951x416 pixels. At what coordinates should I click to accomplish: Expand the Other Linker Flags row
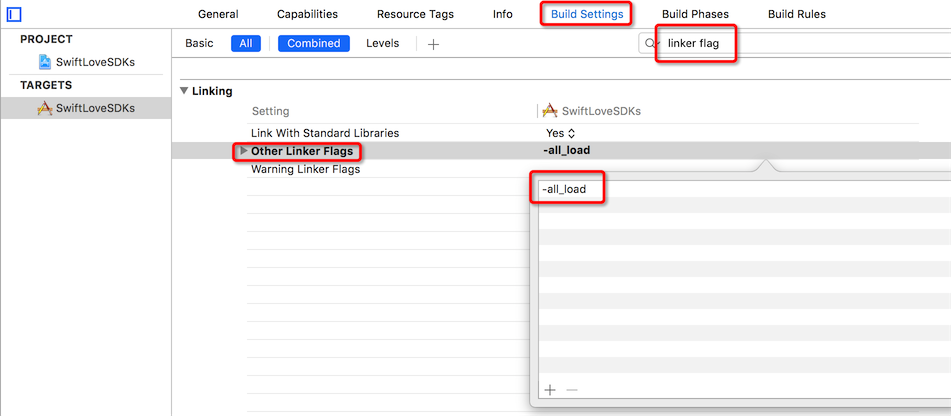pos(244,151)
